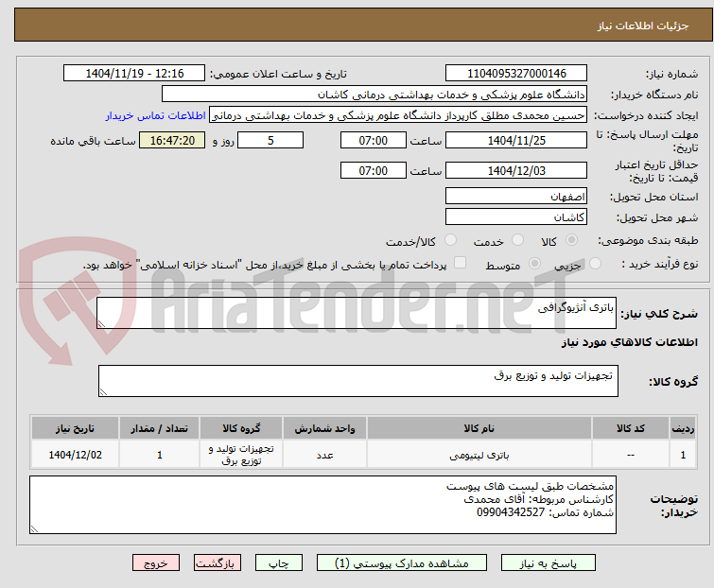Click the بازگشت back button
This screenshot has width=714, height=588.
click(218, 563)
